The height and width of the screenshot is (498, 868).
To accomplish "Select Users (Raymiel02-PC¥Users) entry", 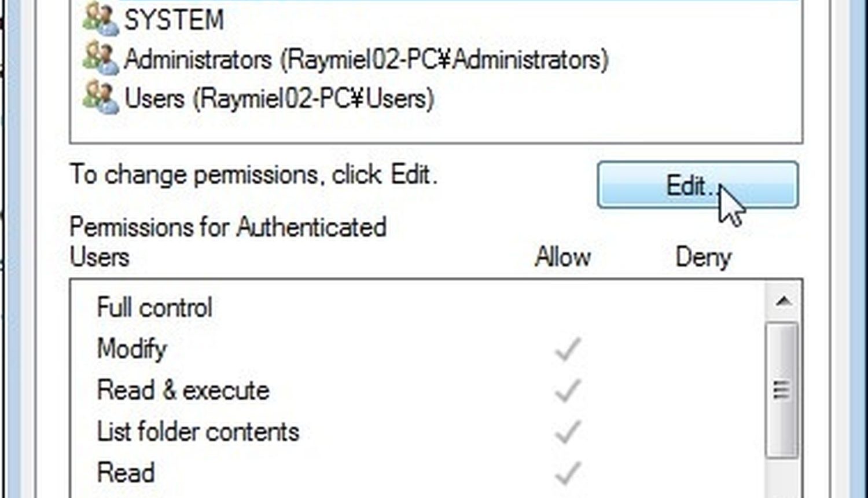I will 279,98.
